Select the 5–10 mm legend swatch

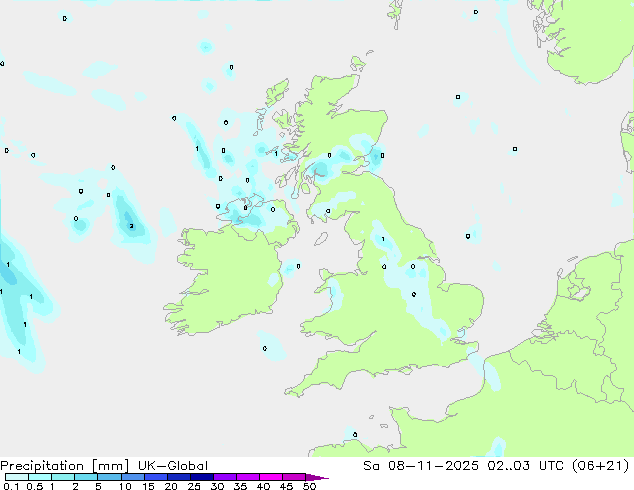click(109, 477)
